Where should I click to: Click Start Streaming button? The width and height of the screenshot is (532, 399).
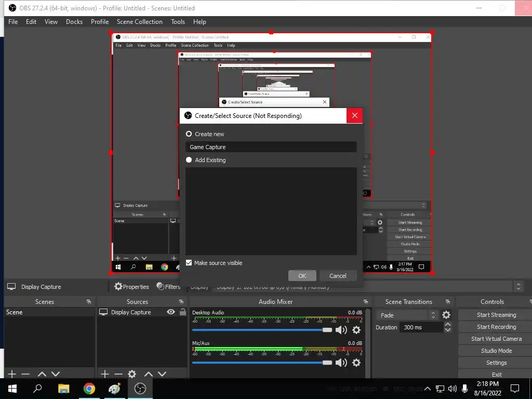pos(496,315)
